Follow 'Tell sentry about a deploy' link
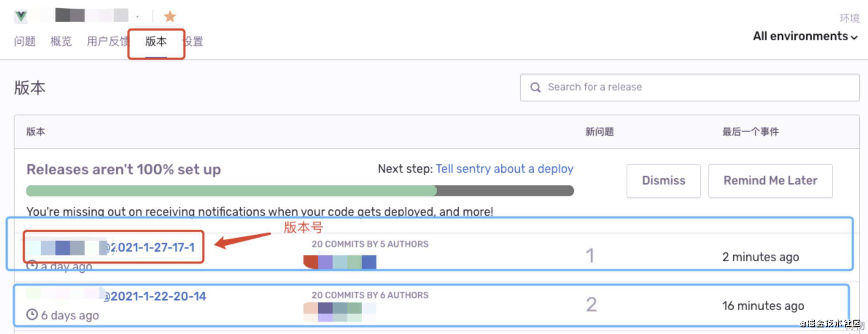The image size is (868, 334). [x=504, y=169]
